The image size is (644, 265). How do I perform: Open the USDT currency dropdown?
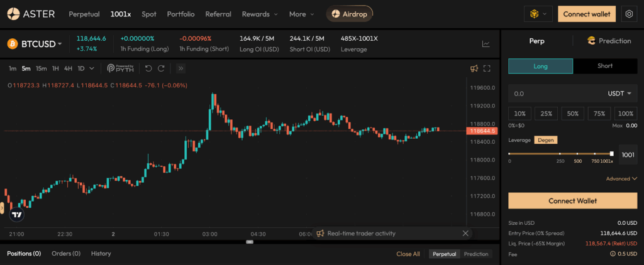click(619, 94)
